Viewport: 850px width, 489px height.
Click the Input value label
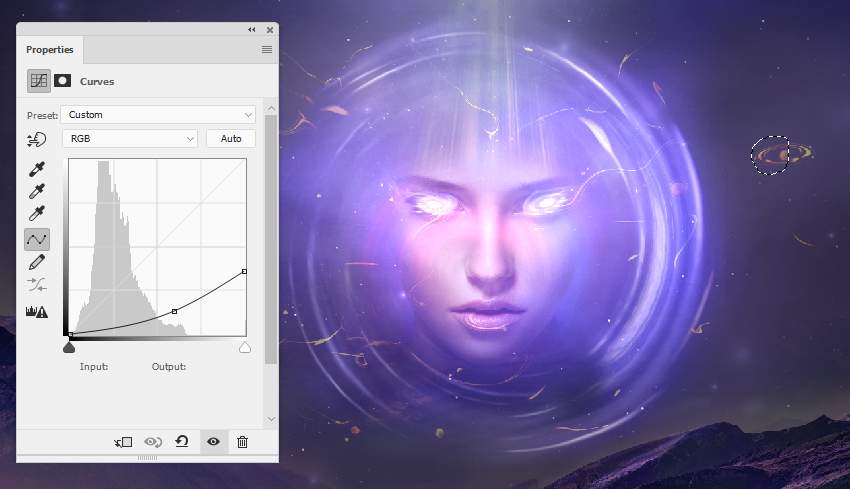[94, 366]
